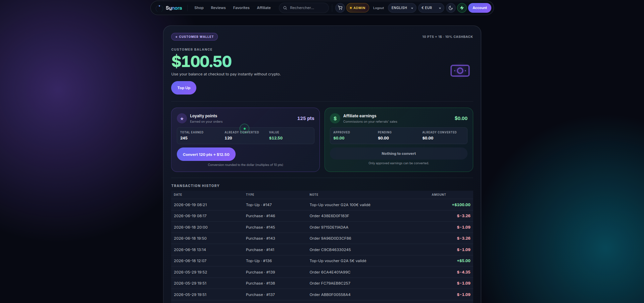
Task: Open the EUR currency dropdown
Action: pos(431,8)
